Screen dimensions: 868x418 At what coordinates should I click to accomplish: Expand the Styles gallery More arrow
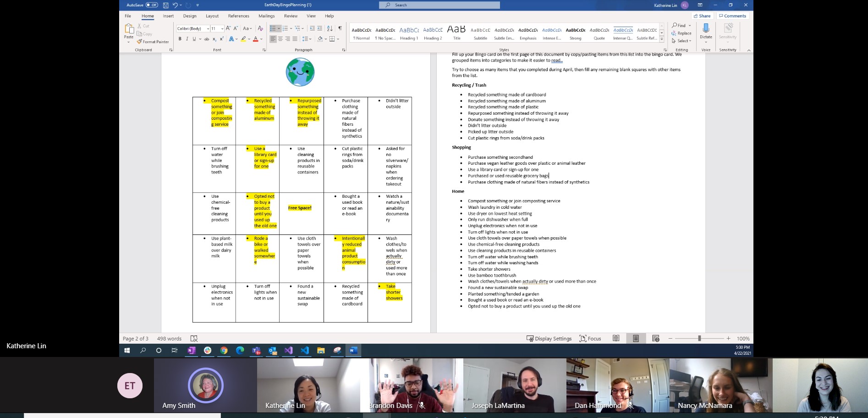click(662, 40)
